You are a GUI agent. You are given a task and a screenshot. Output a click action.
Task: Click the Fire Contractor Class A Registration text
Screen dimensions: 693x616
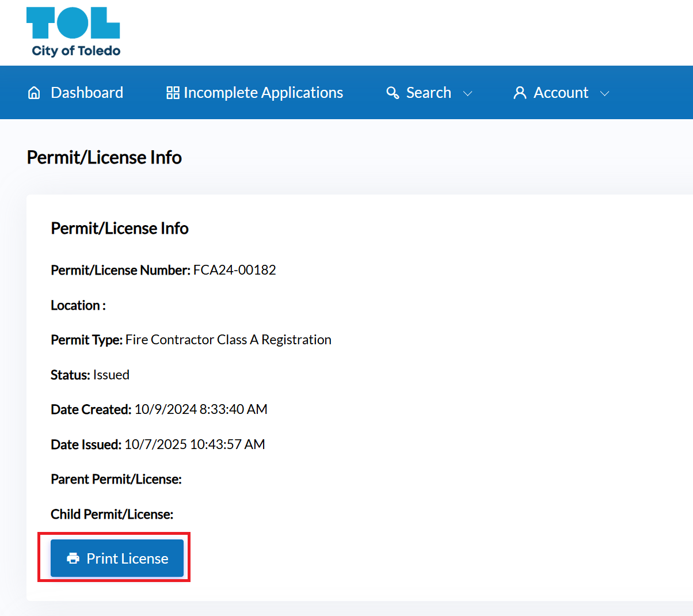pos(228,340)
